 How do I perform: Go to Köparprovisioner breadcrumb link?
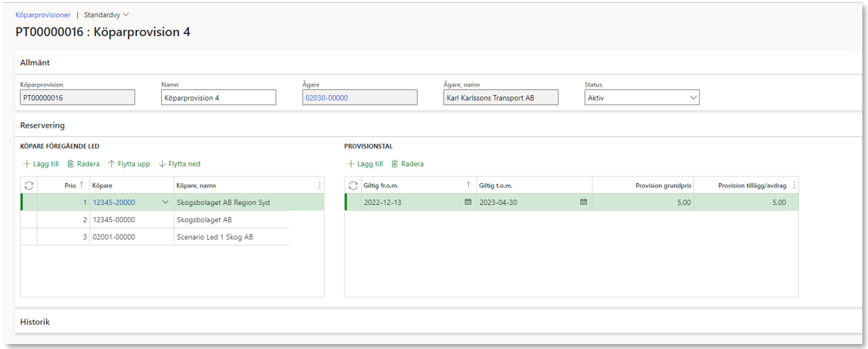43,15
